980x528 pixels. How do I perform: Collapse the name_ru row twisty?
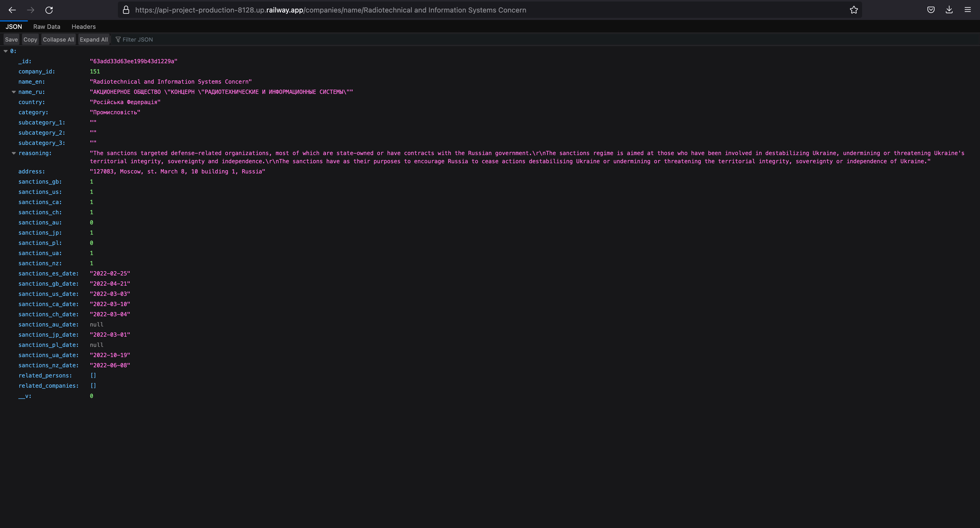point(14,92)
